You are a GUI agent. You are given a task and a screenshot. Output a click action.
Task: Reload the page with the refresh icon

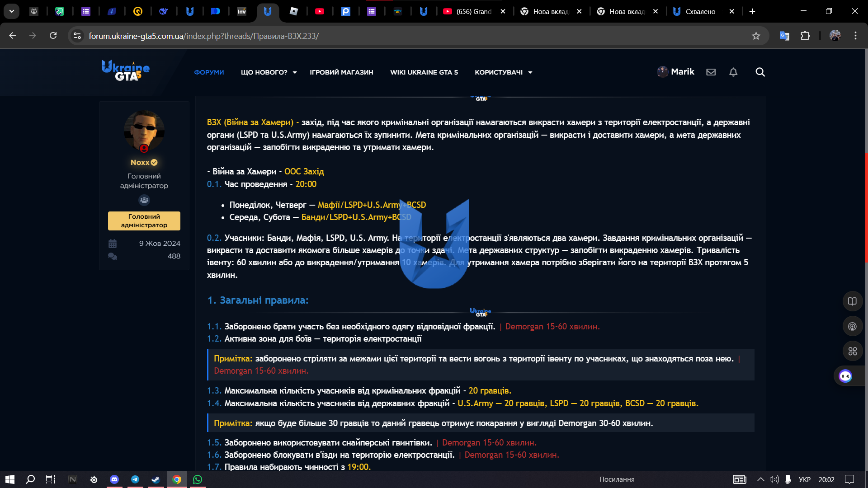(x=53, y=36)
